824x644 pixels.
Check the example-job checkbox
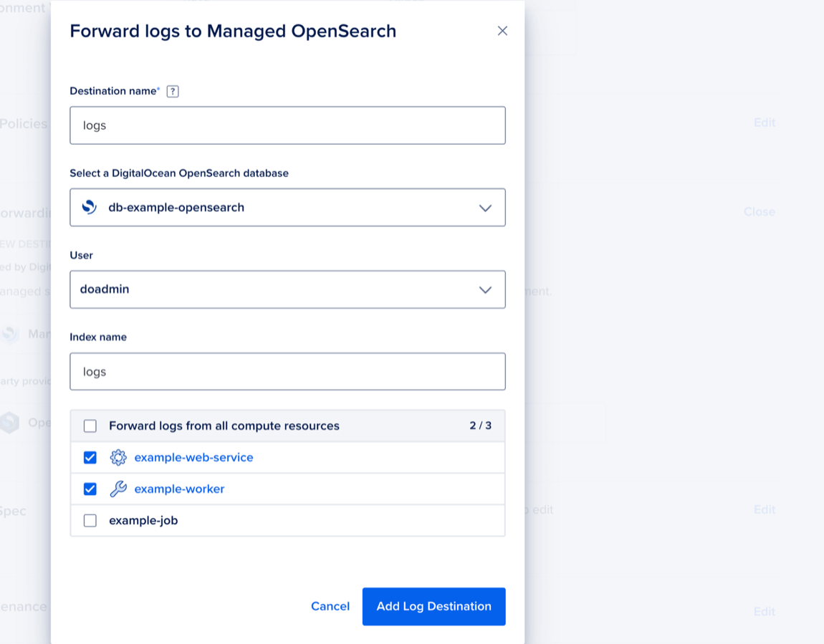coord(90,521)
